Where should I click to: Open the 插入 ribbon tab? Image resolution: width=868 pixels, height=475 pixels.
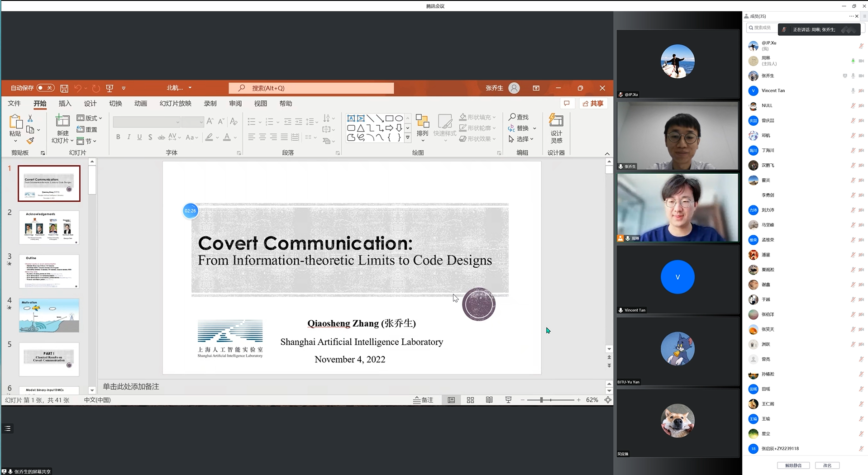click(x=65, y=104)
